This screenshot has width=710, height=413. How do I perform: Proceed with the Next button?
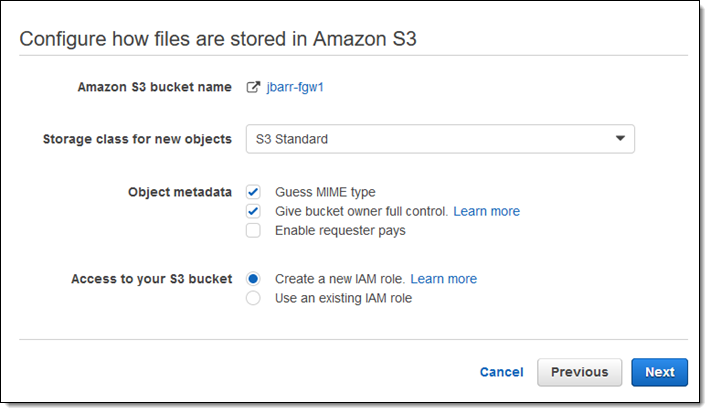(659, 372)
